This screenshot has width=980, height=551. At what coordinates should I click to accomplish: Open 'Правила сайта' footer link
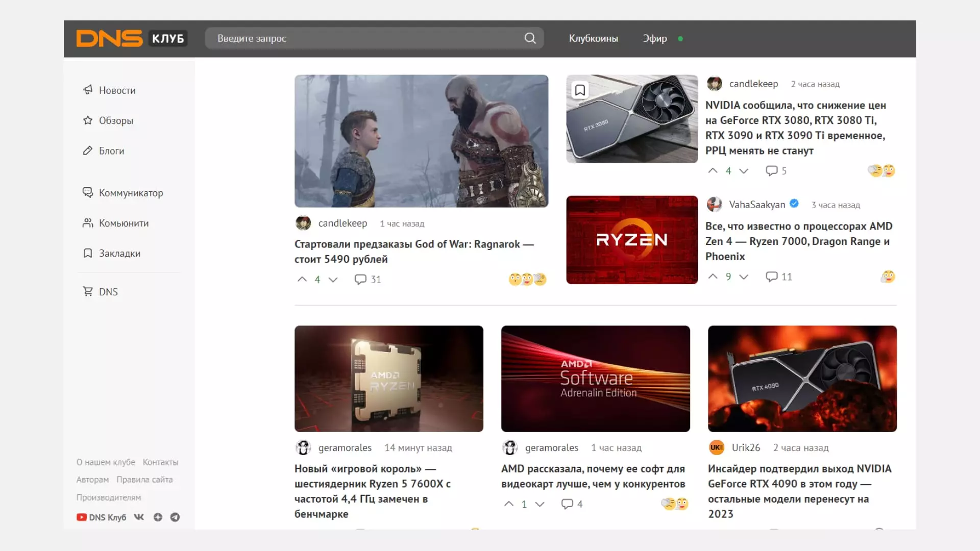(144, 480)
